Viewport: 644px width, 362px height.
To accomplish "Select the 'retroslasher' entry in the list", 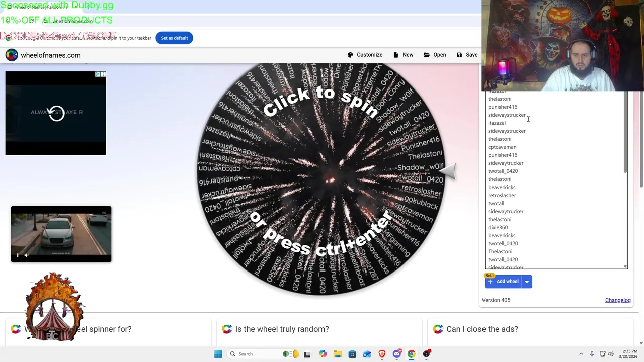I will coord(502,195).
